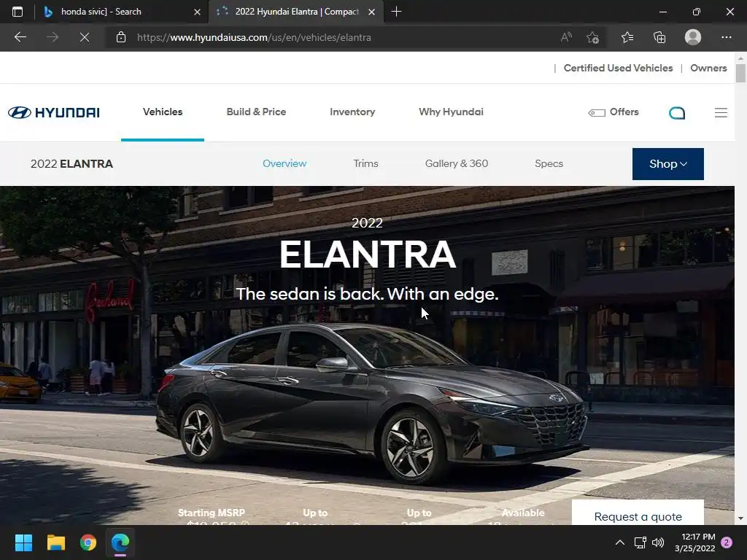Click the 2022 ELANTRA model label
The height and width of the screenshot is (560, 747).
(71, 164)
